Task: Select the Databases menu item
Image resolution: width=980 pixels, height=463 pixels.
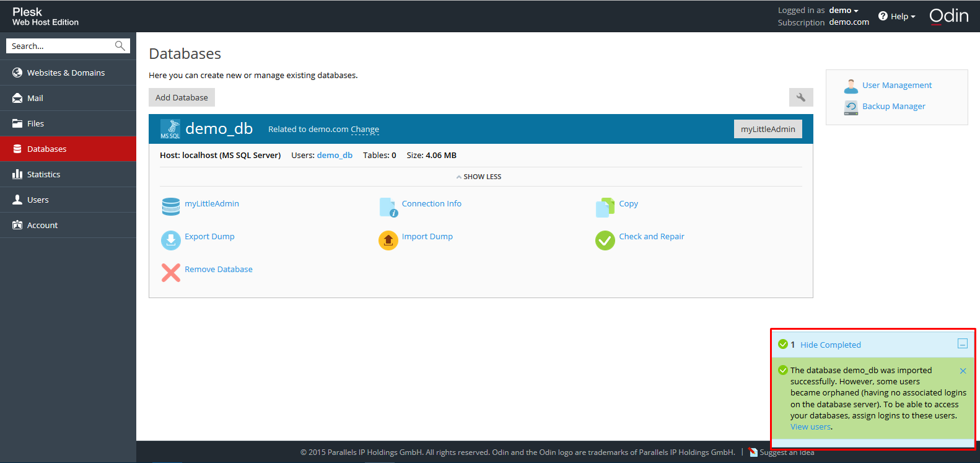Action: (68, 149)
